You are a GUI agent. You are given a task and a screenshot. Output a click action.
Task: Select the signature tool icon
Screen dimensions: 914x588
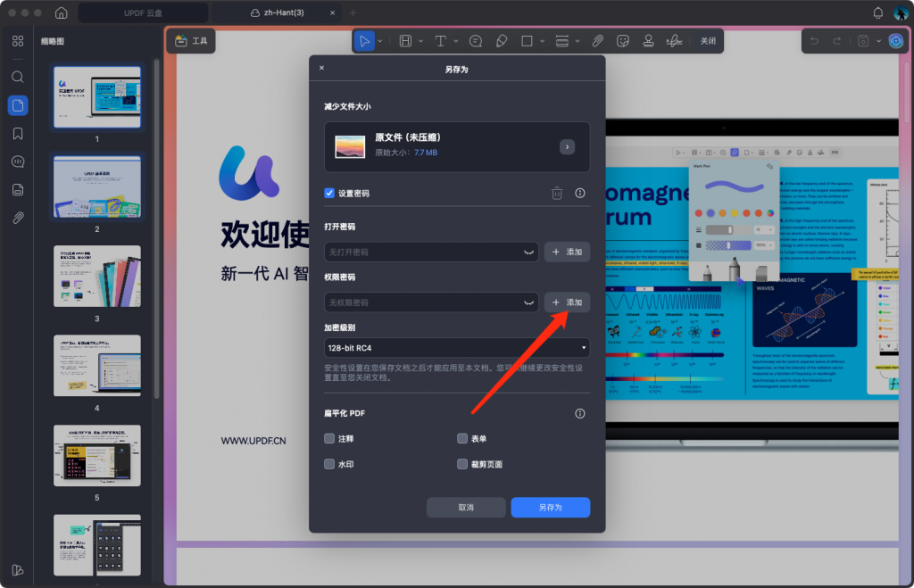[x=675, y=41]
